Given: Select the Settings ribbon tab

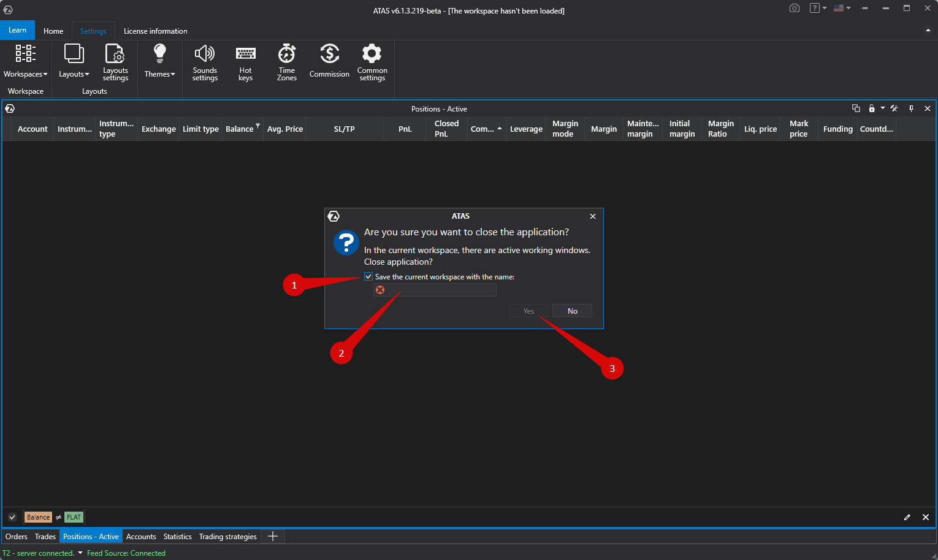Looking at the screenshot, I should click(93, 31).
